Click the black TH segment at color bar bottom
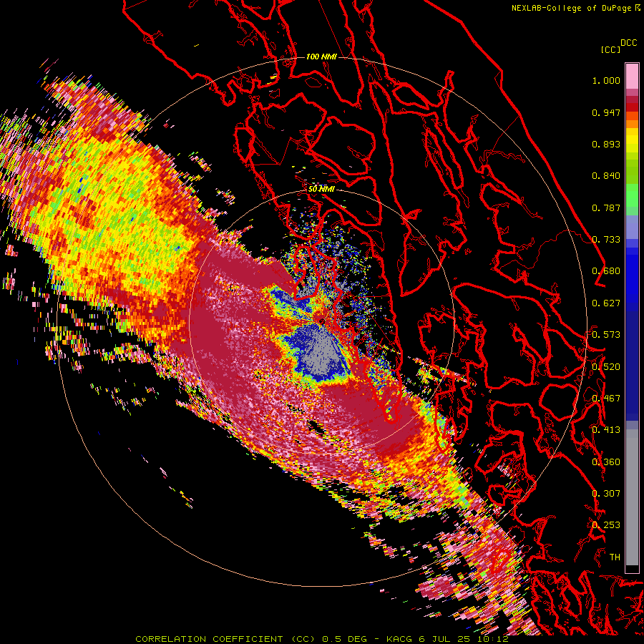This screenshot has width=644, height=644. pos(632,568)
